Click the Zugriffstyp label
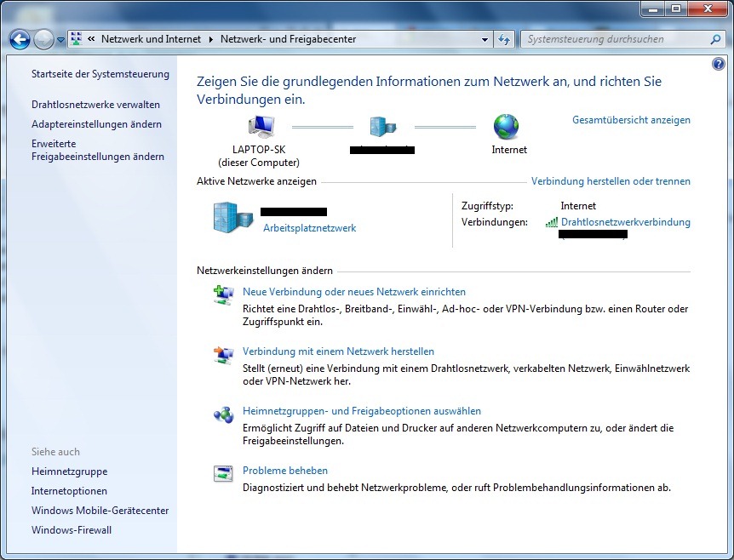Image resolution: width=734 pixels, height=560 pixels. [x=487, y=206]
